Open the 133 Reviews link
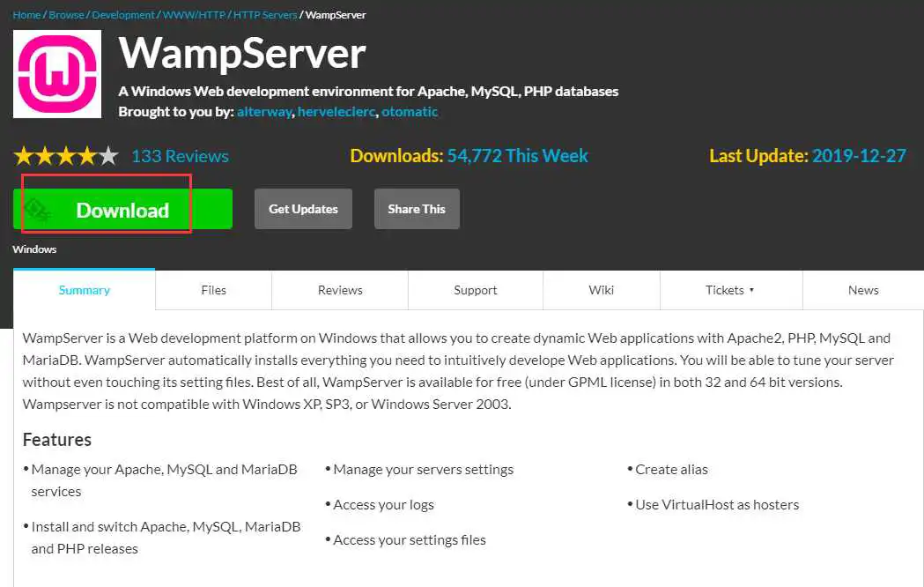Viewport: 924px width, 587px height. (x=180, y=156)
